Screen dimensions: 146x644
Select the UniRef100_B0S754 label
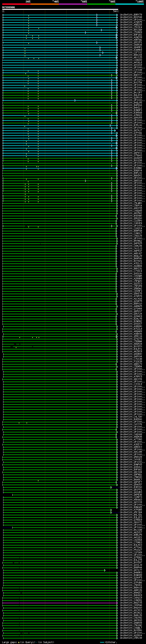[131, 82]
